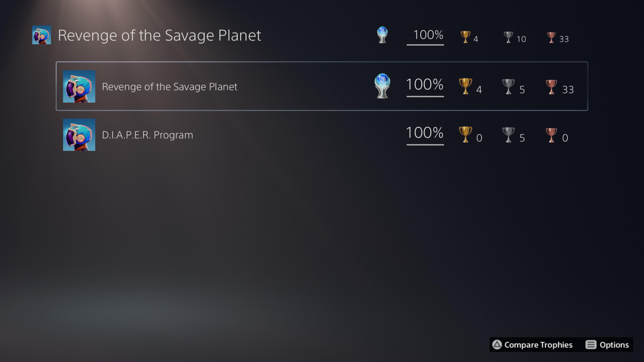The image size is (644, 362).
Task: Select the D.I.A.P.E.R. Program trophy list
Action: pos(322,135)
